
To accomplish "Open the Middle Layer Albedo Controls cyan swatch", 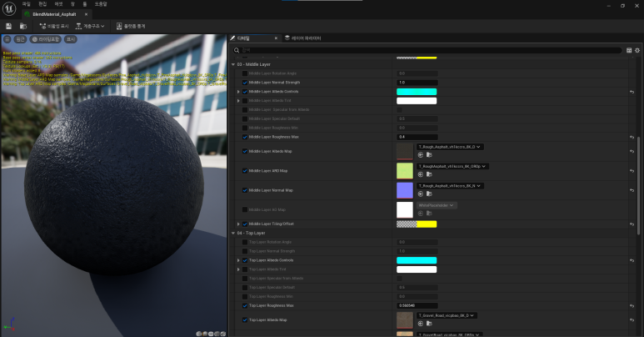I will 417,92.
